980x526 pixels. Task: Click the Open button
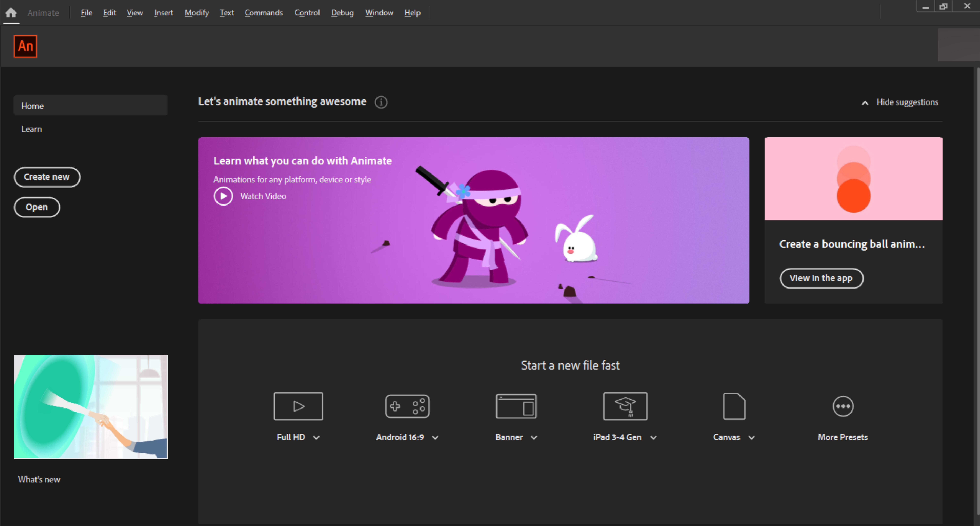click(x=37, y=207)
